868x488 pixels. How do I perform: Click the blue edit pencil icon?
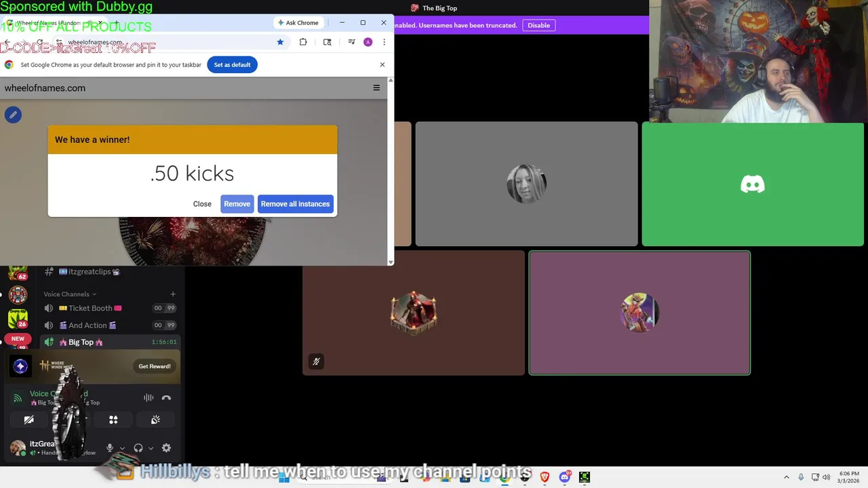[13, 115]
